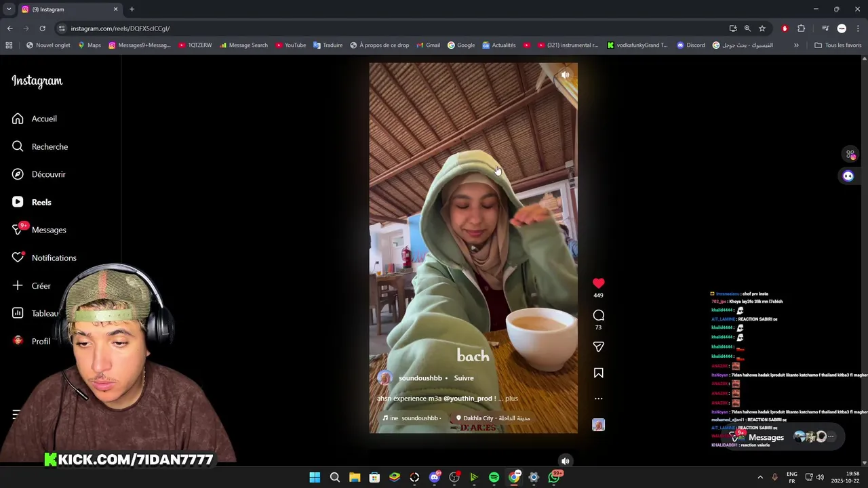868x488 pixels.
Task: Open the volume icon in system tray
Action: pyautogui.click(x=820, y=478)
